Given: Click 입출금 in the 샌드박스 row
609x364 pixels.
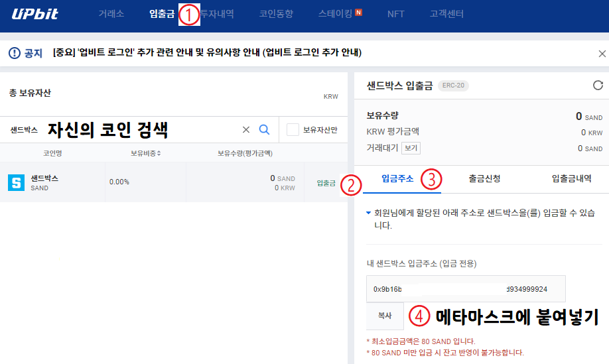Looking at the screenshot, I should 326,183.
